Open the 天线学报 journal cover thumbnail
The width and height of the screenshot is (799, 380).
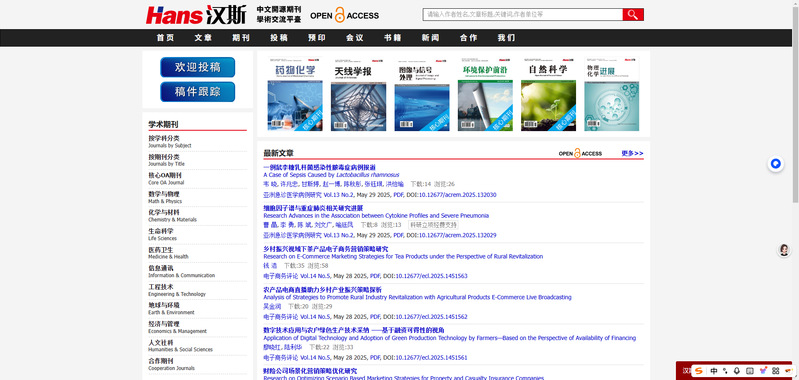point(358,94)
